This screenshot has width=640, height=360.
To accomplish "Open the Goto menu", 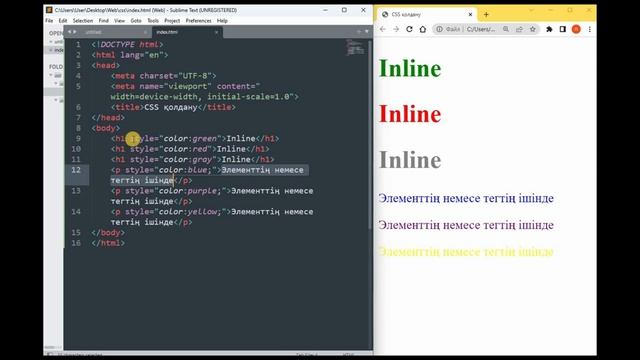I will [x=136, y=21].
